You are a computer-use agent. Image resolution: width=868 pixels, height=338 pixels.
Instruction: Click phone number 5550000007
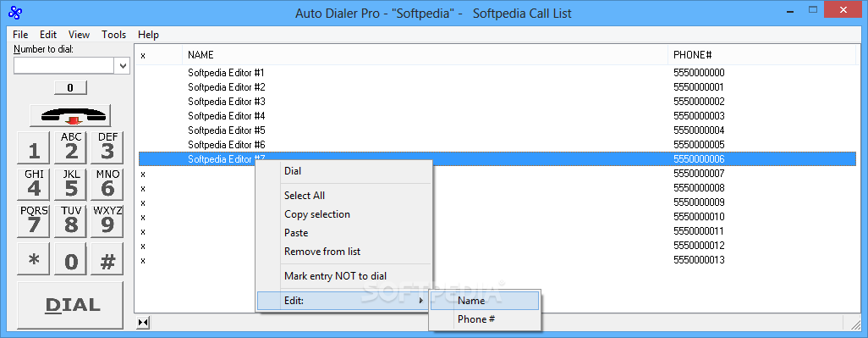coord(699,174)
